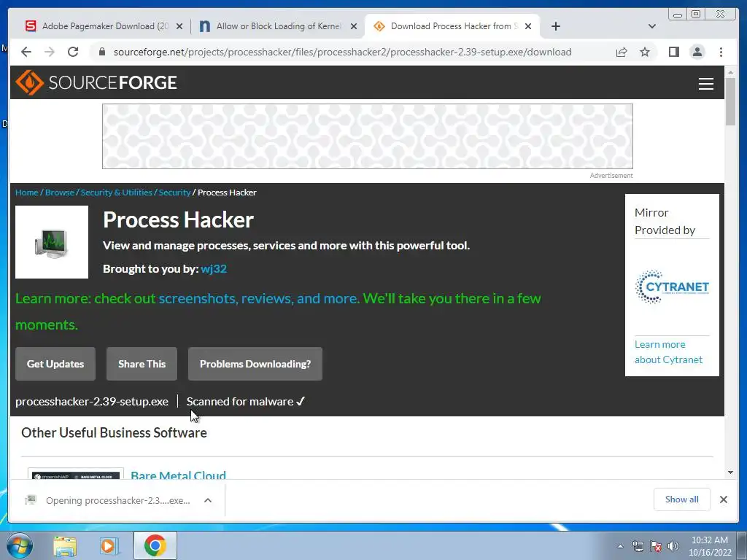This screenshot has width=747, height=560.
Task: Toggle the Chrome side panel
Action: [673, 52]
